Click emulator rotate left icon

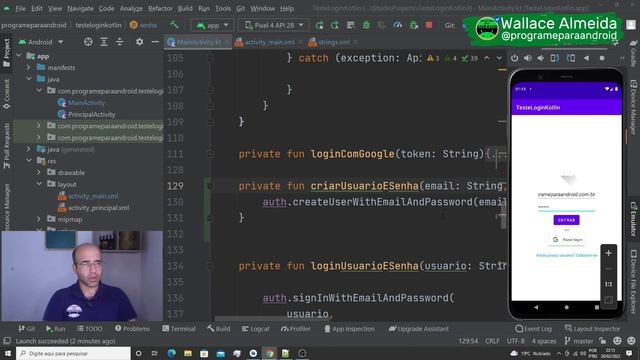(555, 58)
